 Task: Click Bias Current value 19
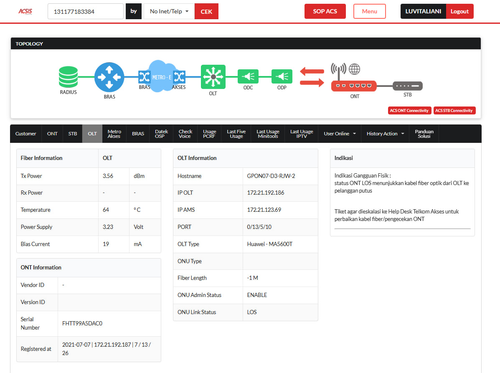point(106,244)
